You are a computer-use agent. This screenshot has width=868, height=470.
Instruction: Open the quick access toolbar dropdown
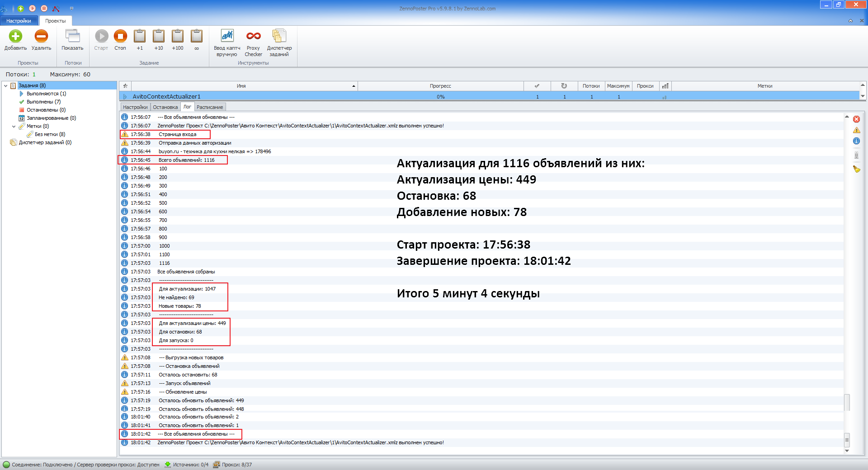coord(71,9)
